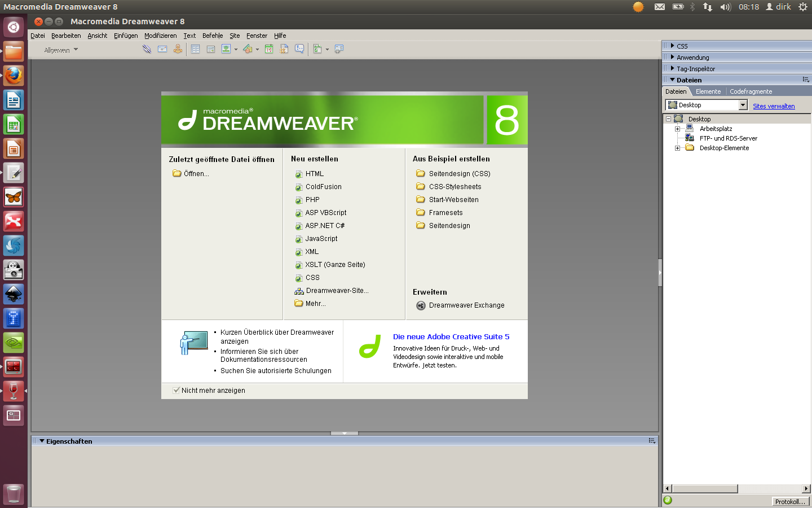Click the Protokoll... button
This screenshot has height=508, width=812.
tap(790, 501)
